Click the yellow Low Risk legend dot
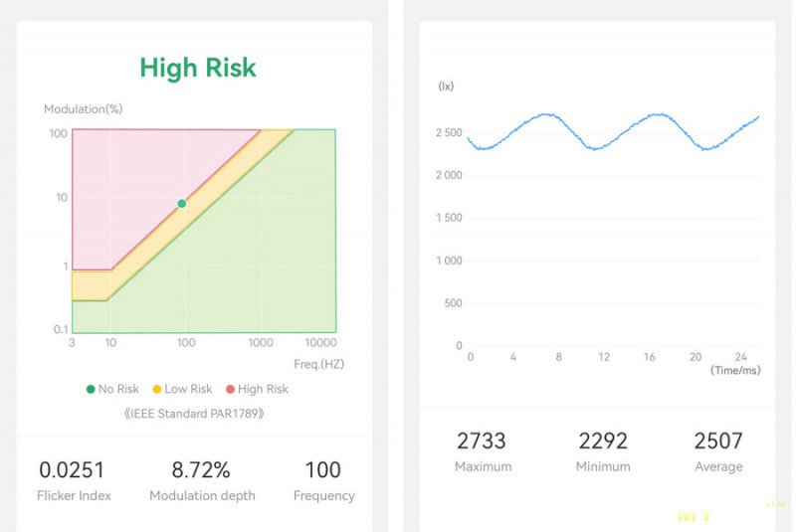 tap(157, 389)
